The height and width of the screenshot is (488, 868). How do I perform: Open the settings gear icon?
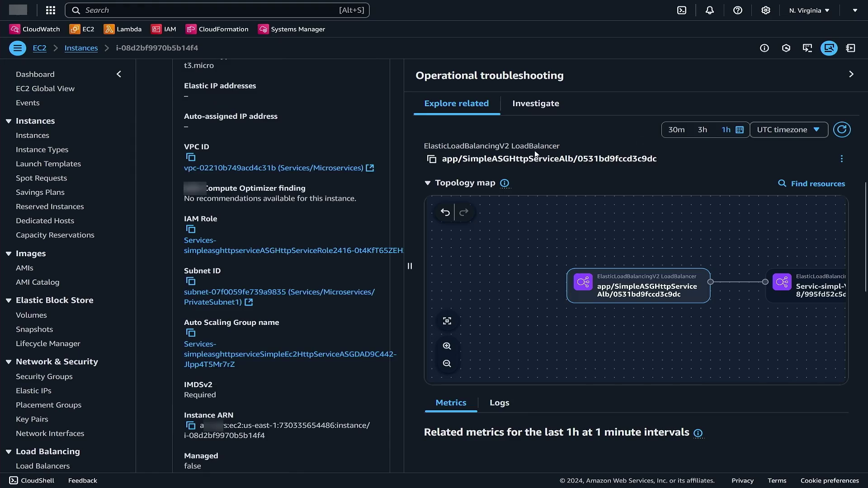tap(765, 10)
